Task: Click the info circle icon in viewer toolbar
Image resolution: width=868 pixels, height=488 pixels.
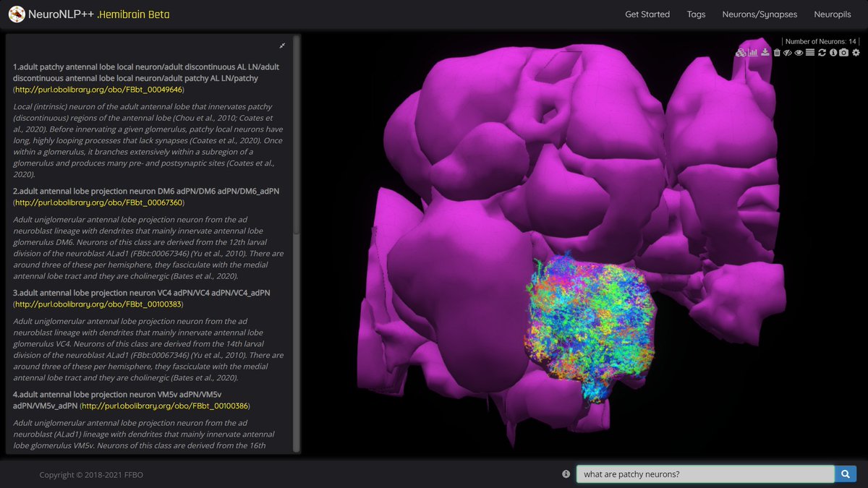Action: coord(833,53)
